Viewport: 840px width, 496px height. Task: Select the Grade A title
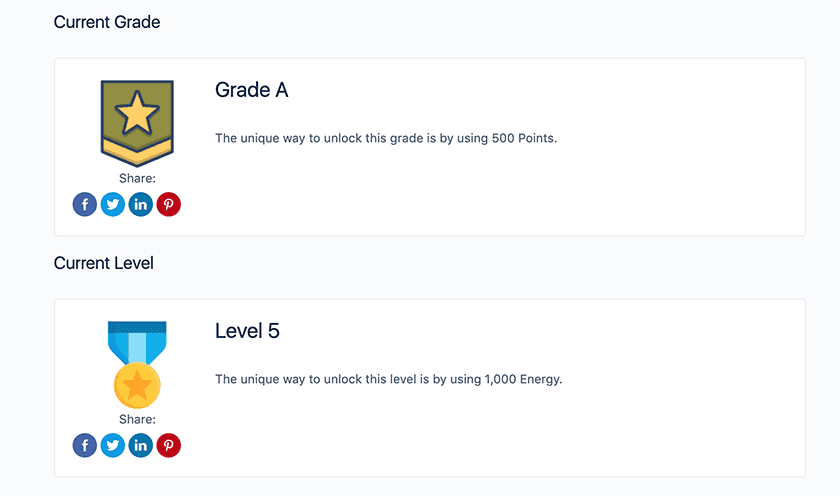(x=252, y=90)
